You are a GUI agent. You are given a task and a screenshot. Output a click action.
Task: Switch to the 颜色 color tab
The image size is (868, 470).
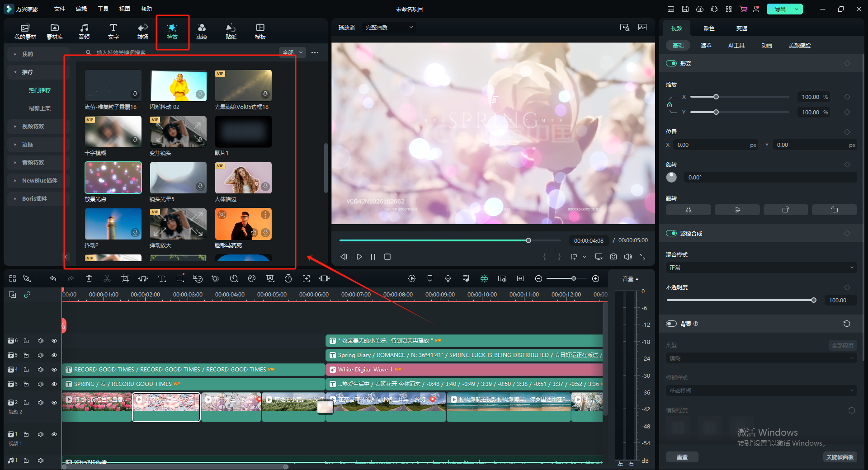click(709, 28)
